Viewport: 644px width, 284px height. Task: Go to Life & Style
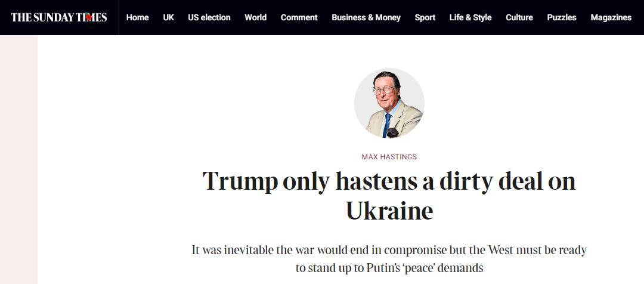tap(470, 17)
